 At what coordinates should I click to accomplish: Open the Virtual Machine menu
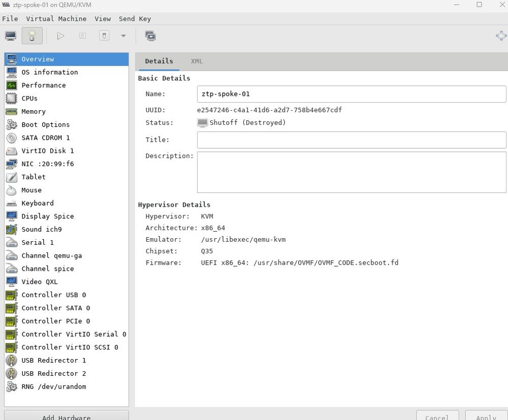pyautogui.click(x=56, y=19)
